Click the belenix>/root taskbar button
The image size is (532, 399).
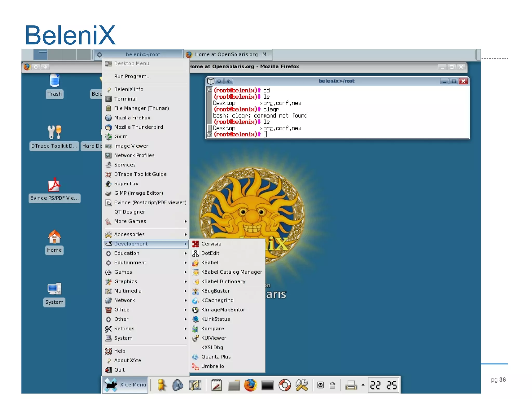[x=138, y=54]
